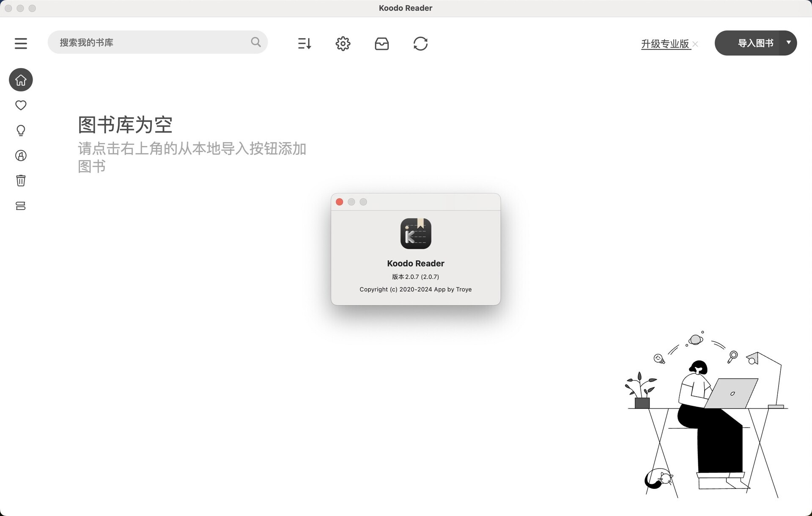The height and width of the screenshot is (516, 812).
Task: Expand the import book dropdown arrow
Action: click(x=788, y=43)
